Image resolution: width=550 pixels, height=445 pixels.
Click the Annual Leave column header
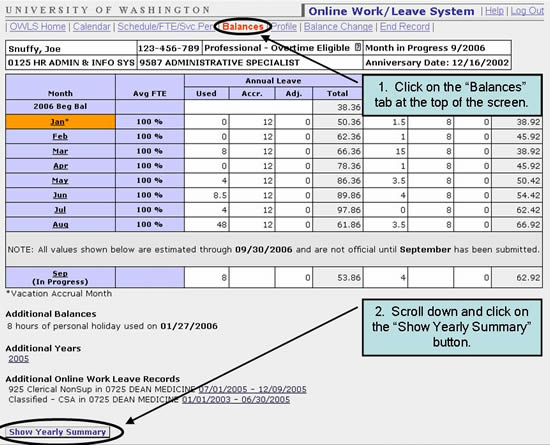point(273,81)
